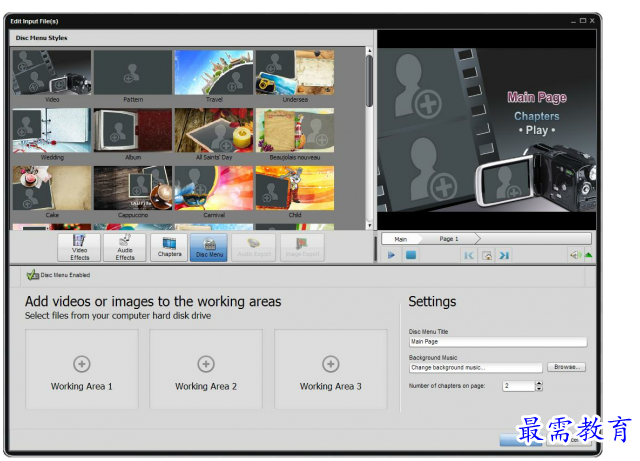
Task: Select the Child menu style
Action: (295, 188)
